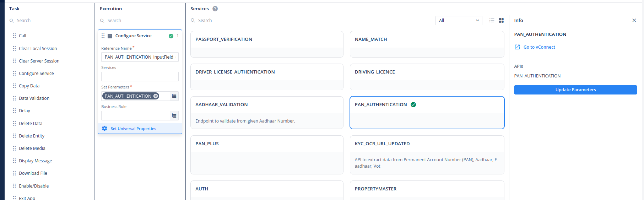Click the Reference Name input field

[140, 57]
